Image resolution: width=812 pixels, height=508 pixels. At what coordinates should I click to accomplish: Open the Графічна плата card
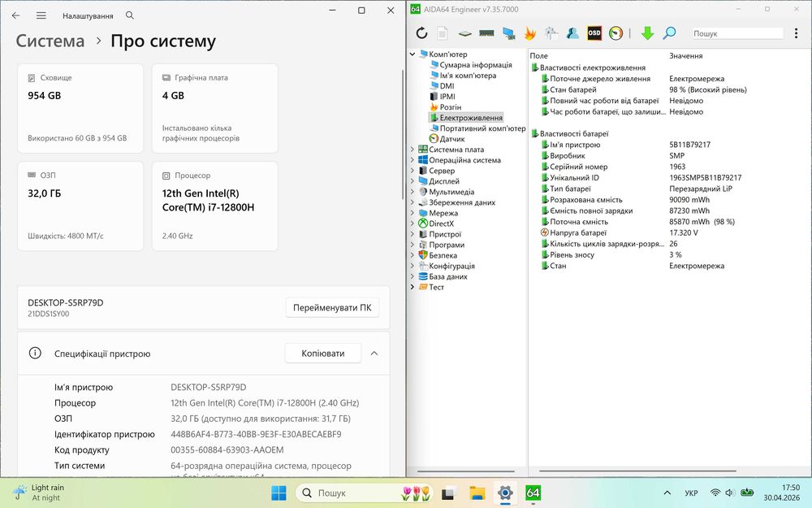(x=215, y=108)
